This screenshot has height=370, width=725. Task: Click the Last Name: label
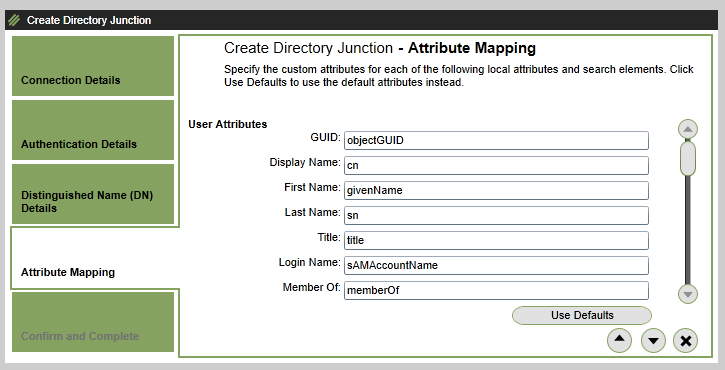[313, 212]
